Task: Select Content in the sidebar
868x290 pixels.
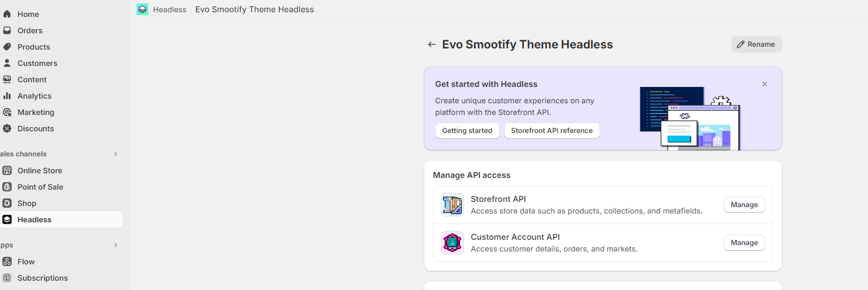Action: (32, 79)
